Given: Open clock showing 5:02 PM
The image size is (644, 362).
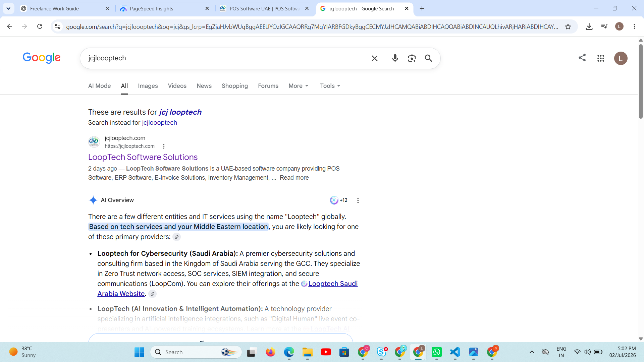Looking at the screenshot, I should (623, 352).
